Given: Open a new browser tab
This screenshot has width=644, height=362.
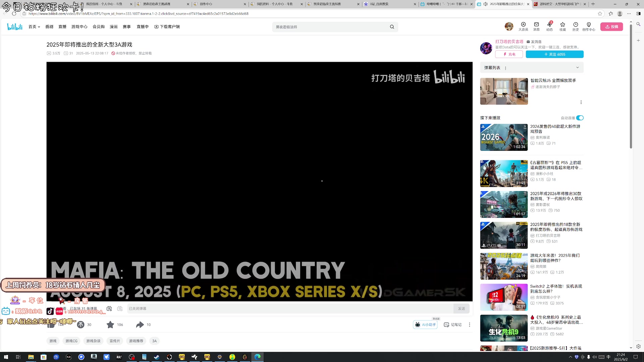Looking at the screenshot, I should click(x=593, y=4).
